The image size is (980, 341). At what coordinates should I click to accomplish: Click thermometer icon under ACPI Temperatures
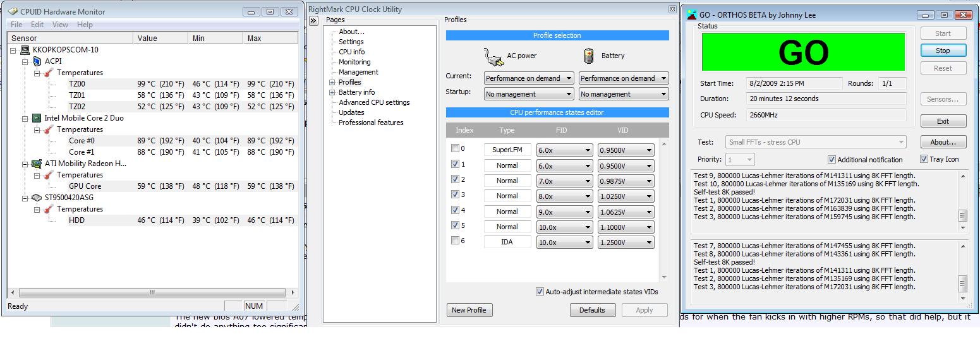tap(48, 73)
